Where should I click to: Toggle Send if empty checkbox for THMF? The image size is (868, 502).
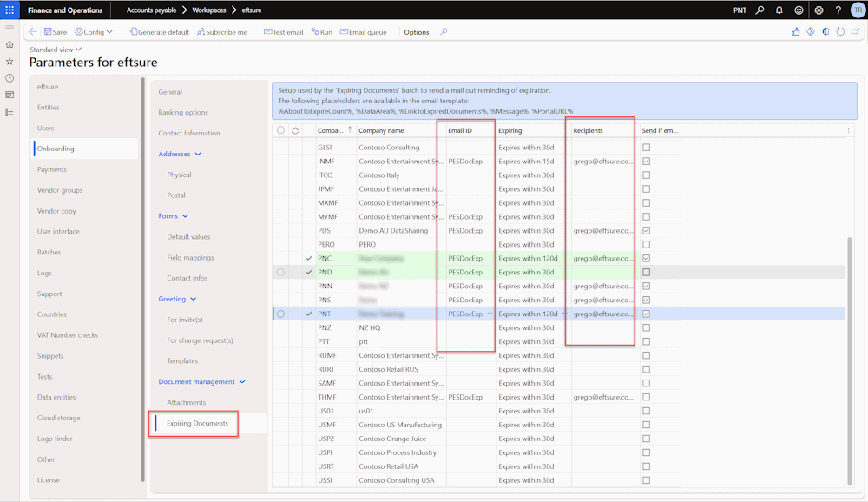coord(646,397)
